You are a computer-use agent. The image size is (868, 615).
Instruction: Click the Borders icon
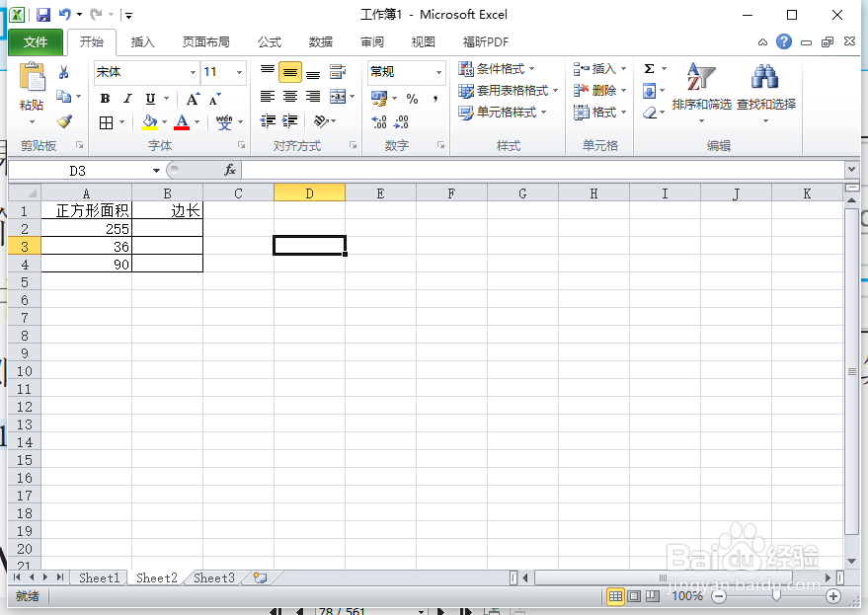[106, 122]
